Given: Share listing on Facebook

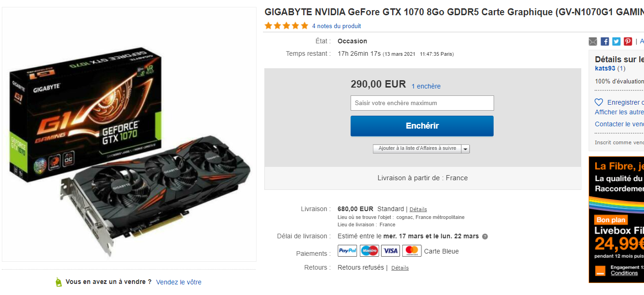Looking at the screenshot, I should point(605,41).
